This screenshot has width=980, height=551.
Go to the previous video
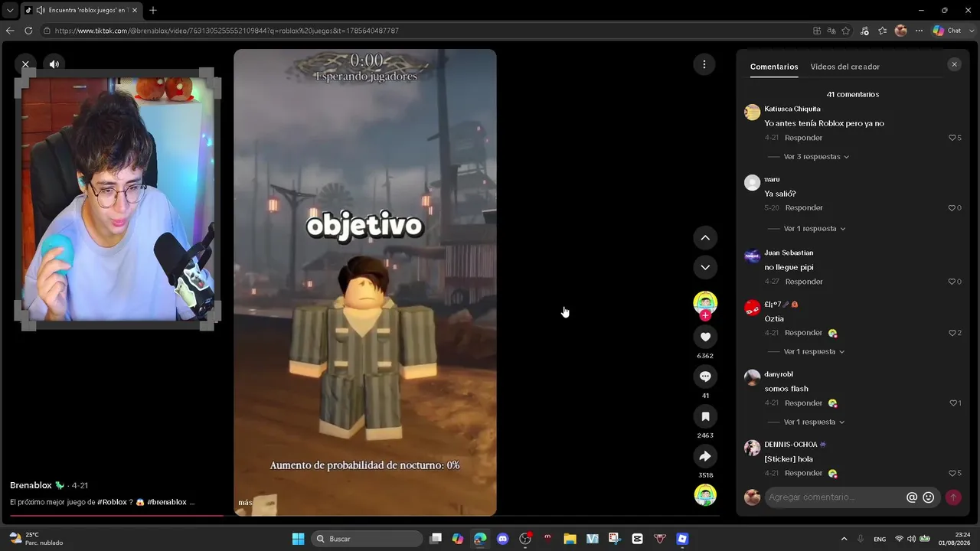pyautogui.click(x=705, y=238)
